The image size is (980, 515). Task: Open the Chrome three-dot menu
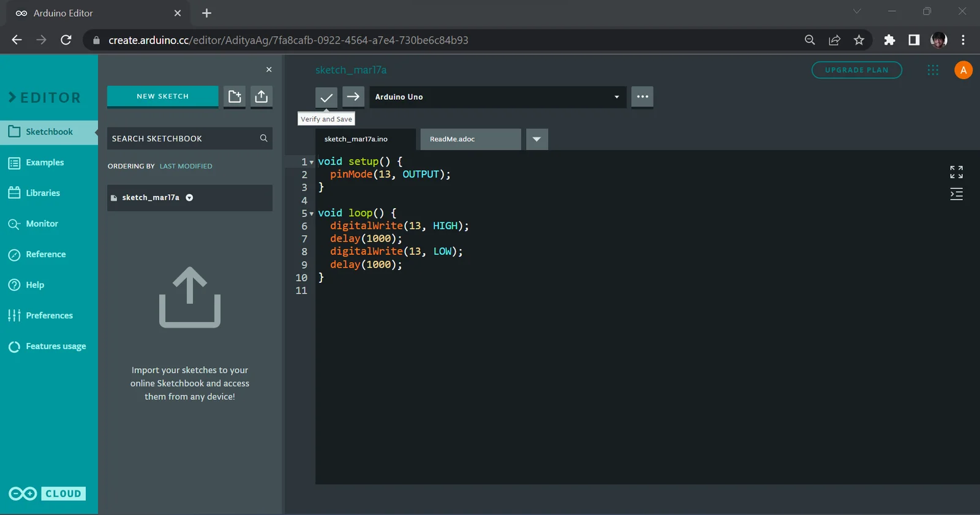963,40
